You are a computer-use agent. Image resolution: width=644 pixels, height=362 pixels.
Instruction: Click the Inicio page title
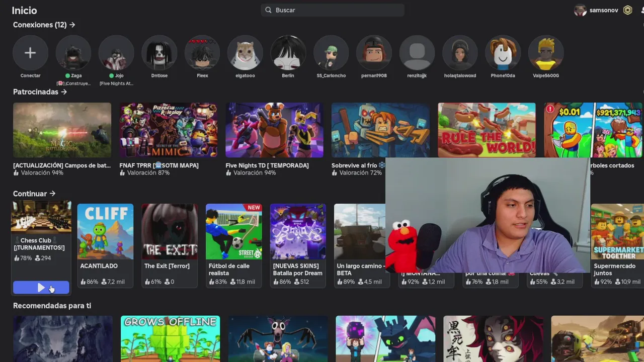click(24, 11)
